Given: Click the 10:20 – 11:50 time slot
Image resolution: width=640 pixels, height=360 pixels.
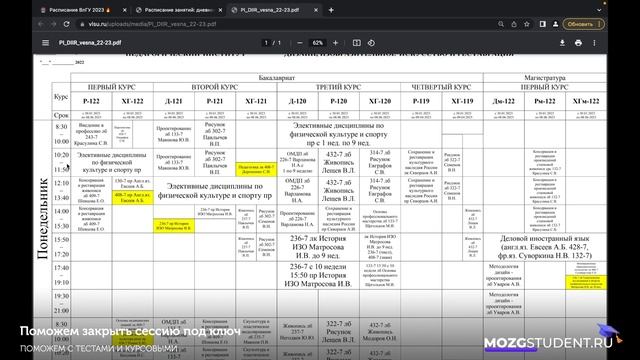Looking at the screenshot, I should [x=61, y=162].
